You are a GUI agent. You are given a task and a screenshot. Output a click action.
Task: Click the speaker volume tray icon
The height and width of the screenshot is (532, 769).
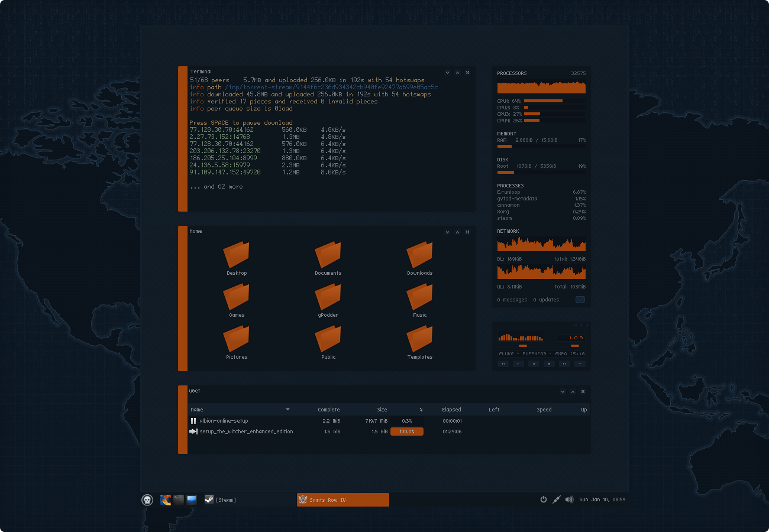tap(569, 499)
